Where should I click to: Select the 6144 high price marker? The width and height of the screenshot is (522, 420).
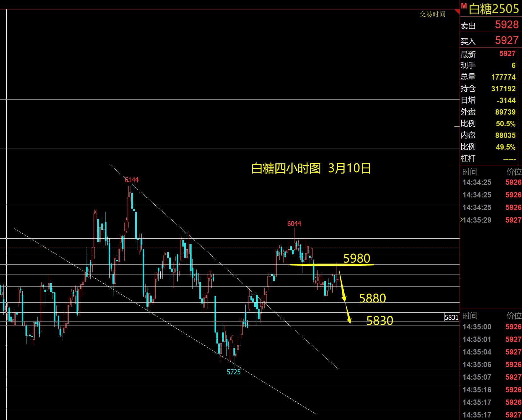[x=131, y=180]
